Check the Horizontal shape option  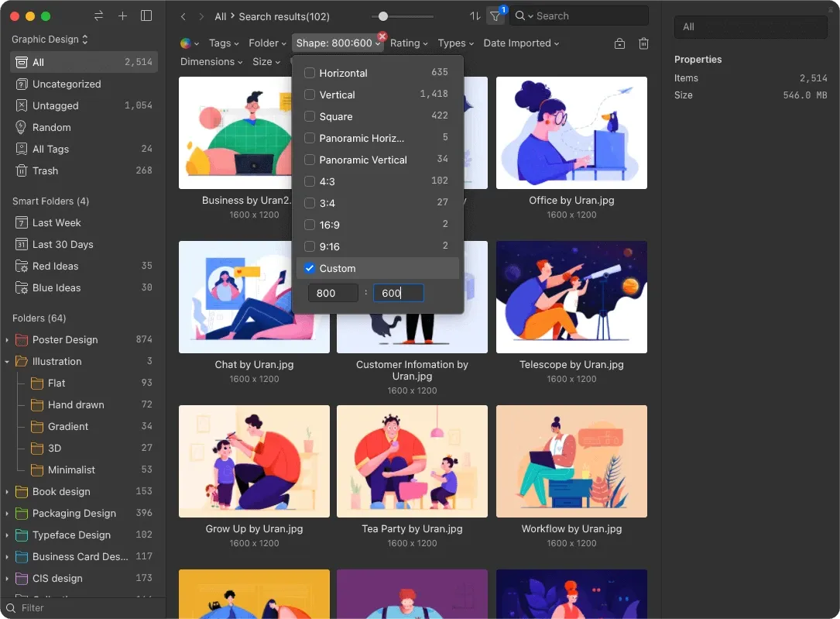click(310, 73)
